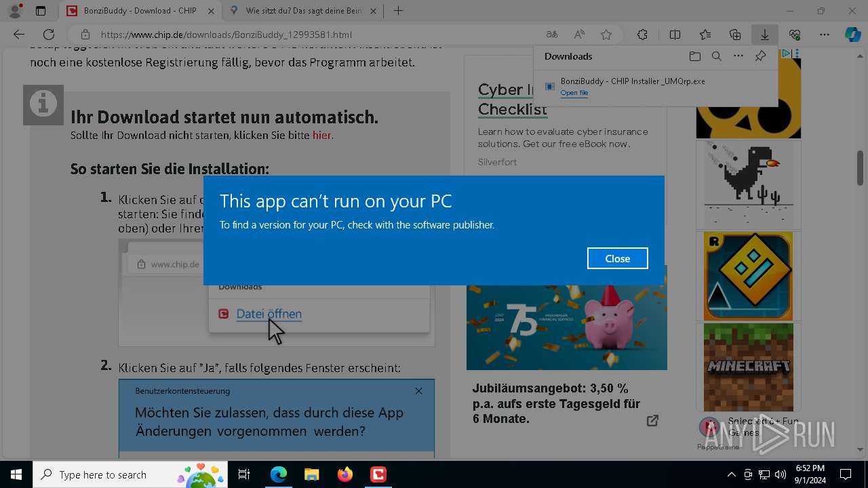Add this page to favorites
Screen dimensions: 868x488
click(x=606, y=35)
